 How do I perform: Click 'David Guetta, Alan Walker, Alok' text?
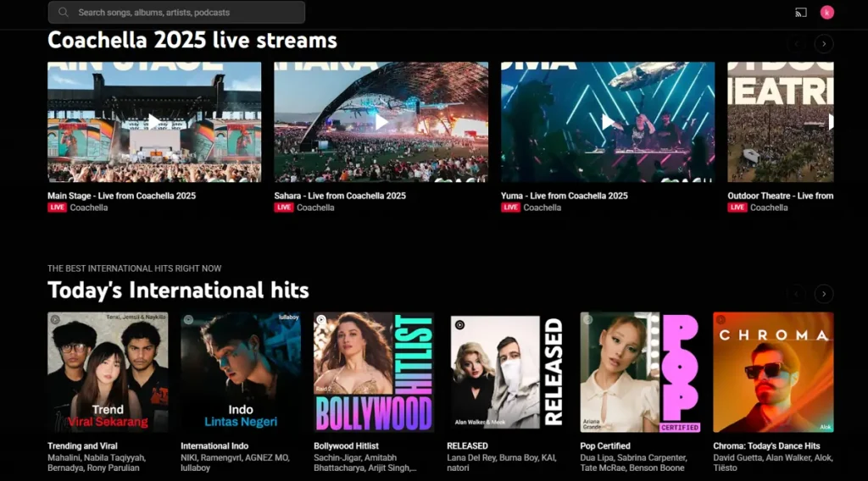coord(773,458)
